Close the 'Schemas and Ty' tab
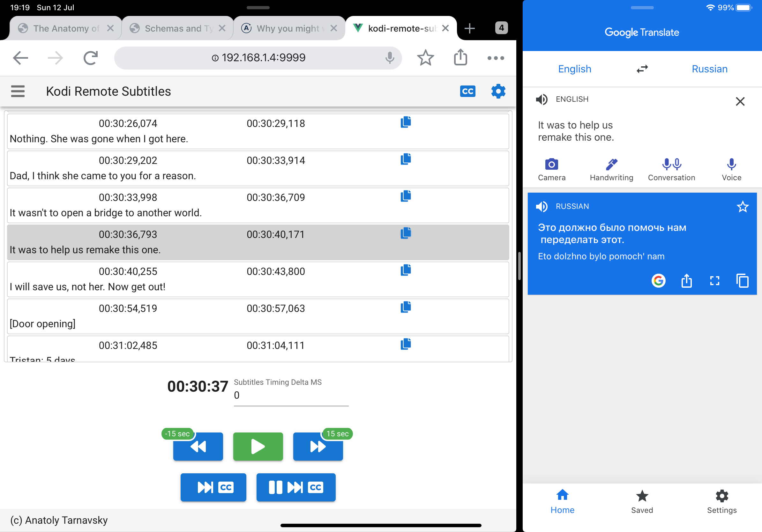 tap(222, 28)
